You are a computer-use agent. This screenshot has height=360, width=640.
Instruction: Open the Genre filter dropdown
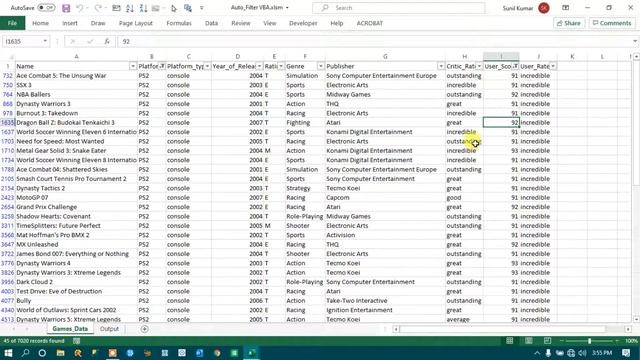coord(320,66)
